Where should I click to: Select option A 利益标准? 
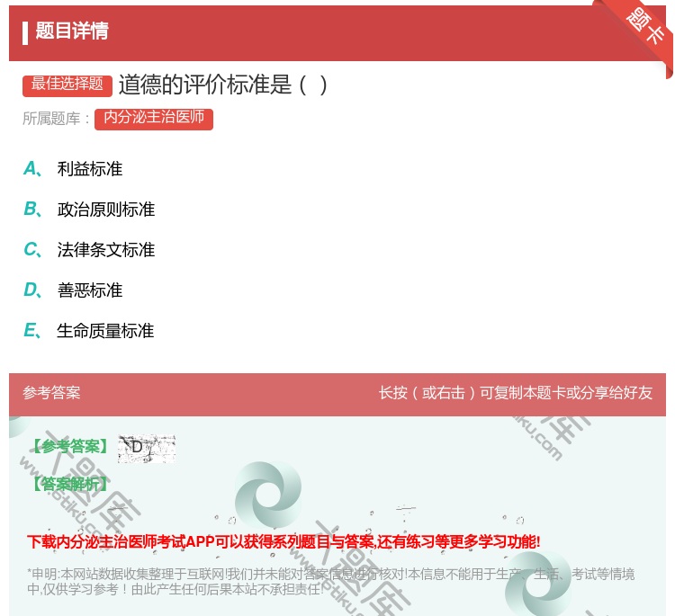(89, 169)
